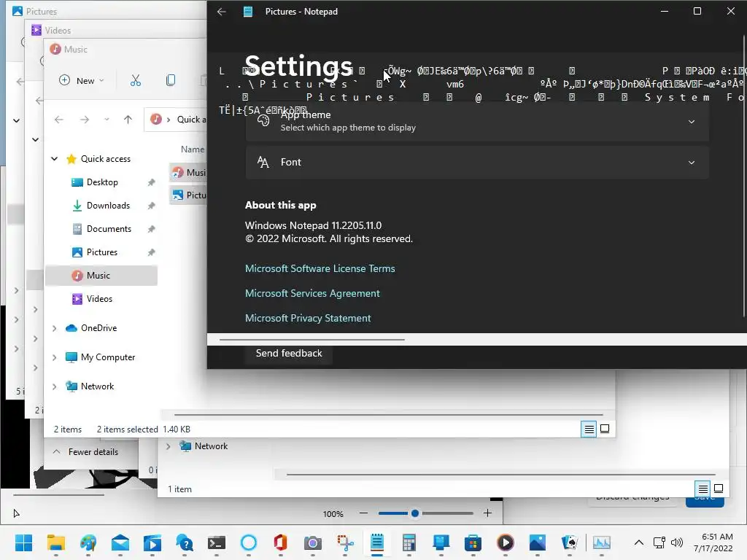This screenshot has height=560, width=747.
Task: Expand the My Computer tree node
Action: click(54, 357)
